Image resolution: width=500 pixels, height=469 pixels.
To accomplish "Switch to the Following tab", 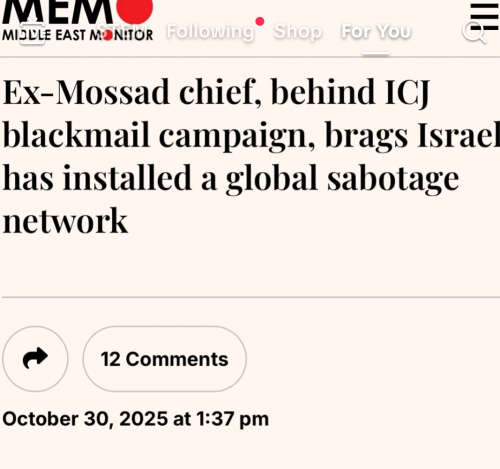I will 210,32.
